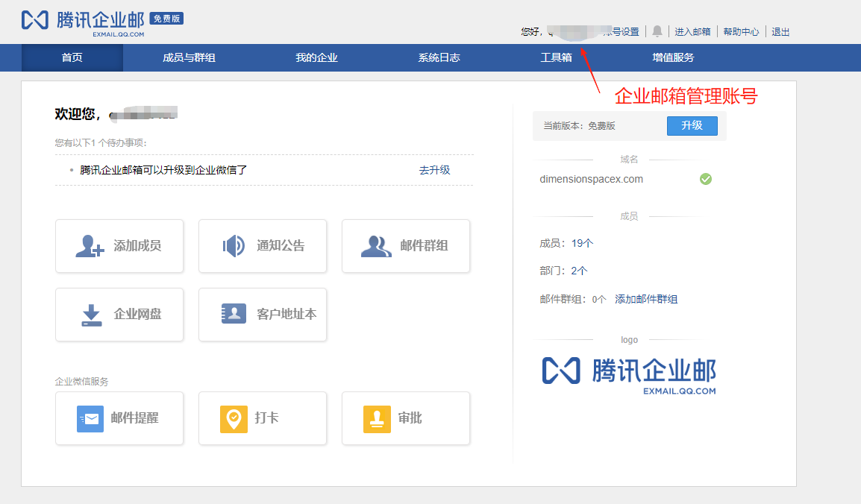Screen dimensions: 861x504
Task: Click the two-person icon for 邮件群组
Action: pos(376,246)
